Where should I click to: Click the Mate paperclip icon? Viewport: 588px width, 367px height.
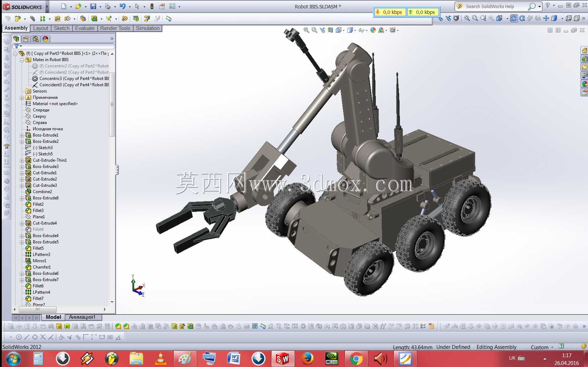click(32, 19)
